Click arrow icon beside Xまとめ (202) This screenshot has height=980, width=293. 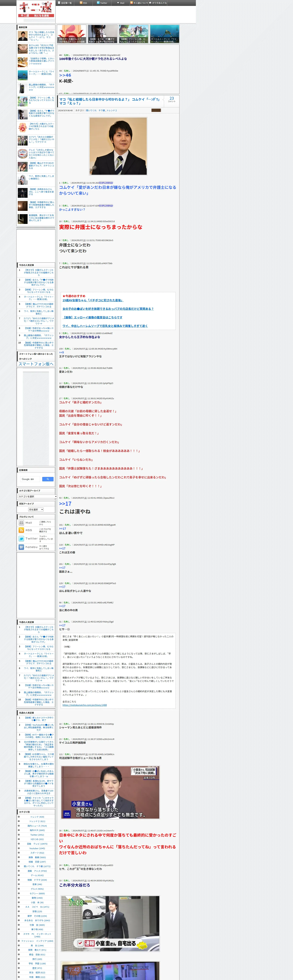(19, 839)
